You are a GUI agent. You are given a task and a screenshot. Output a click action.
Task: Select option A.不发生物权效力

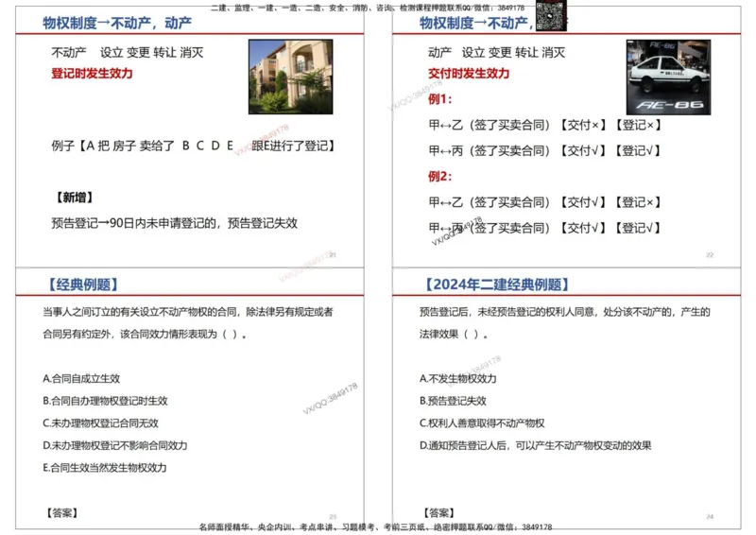[x=458, y=379]
